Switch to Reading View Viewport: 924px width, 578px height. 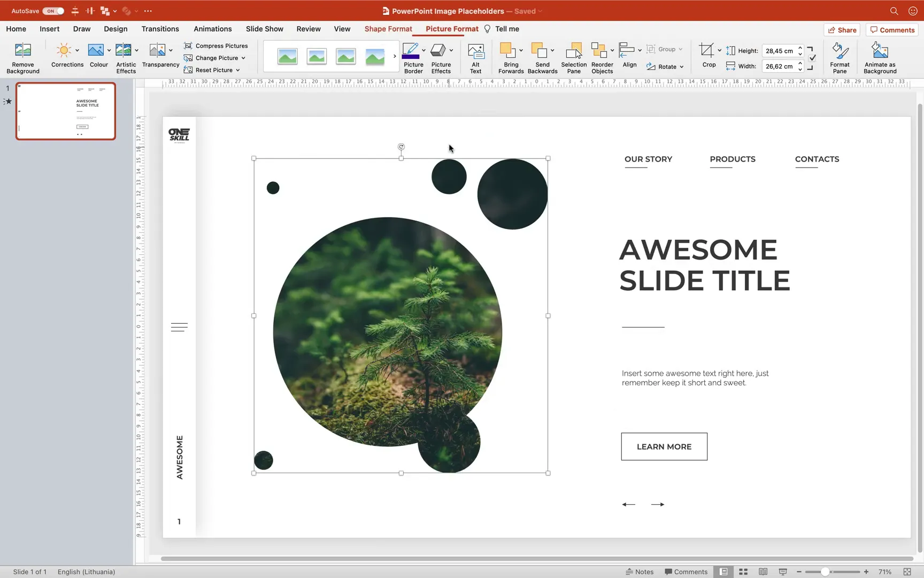click(x=763, y=572)
